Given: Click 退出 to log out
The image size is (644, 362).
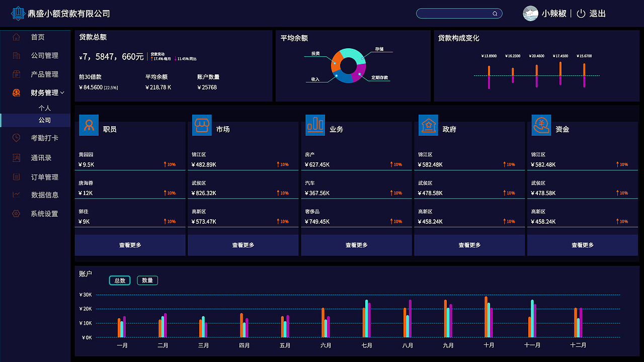Looking at the screenshot, I should [597, 14].
